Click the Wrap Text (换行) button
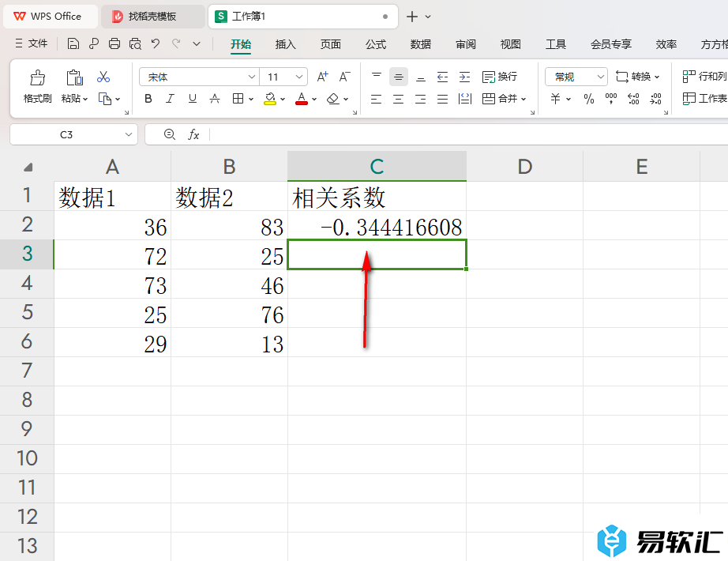728x561 pixels. [500, 77]
